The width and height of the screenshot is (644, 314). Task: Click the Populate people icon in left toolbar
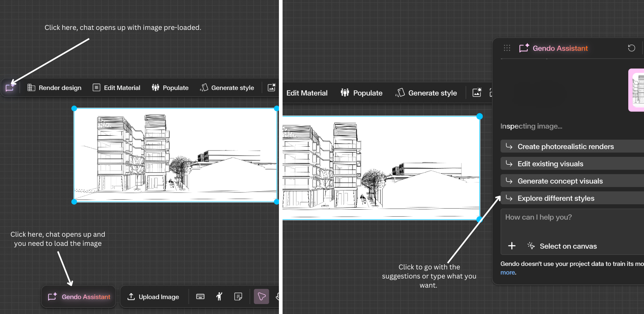156,88
